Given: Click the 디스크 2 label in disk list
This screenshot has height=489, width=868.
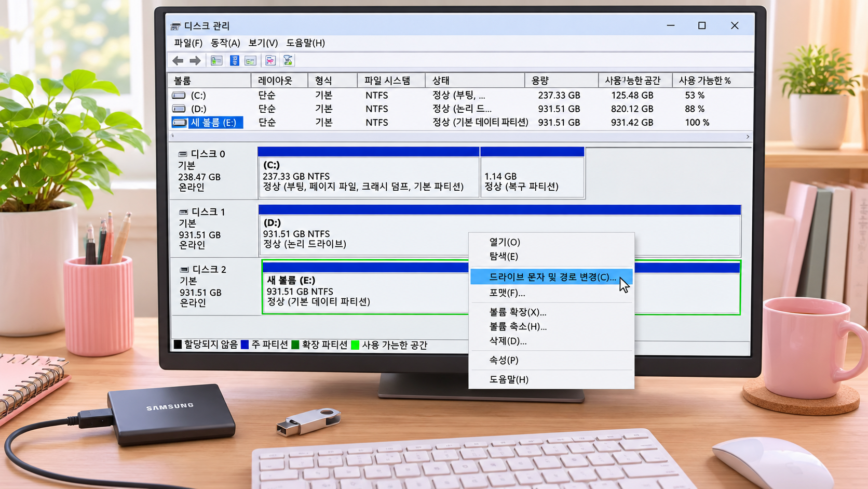Looking at the screenshot, I should [209, 270].
